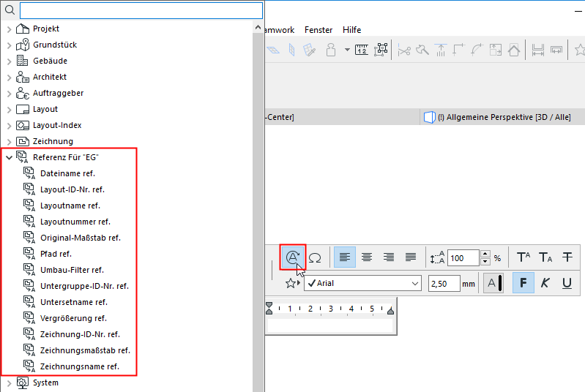This screenshot has width=585, height=392.
Task: Click the line spacing percentage field 100
Action: (x=463, y=258)
